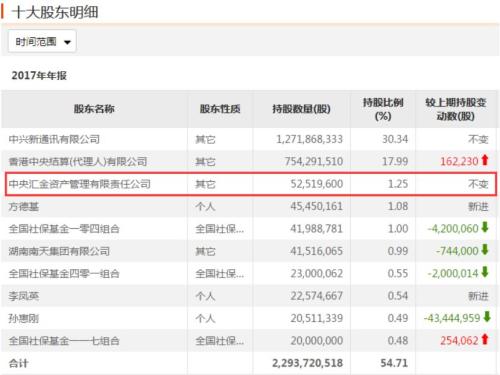This screenshot has width=500, height=375.
Task: Select shareholder 香港中央结算(代理人)有限公司
Action: 78,162
